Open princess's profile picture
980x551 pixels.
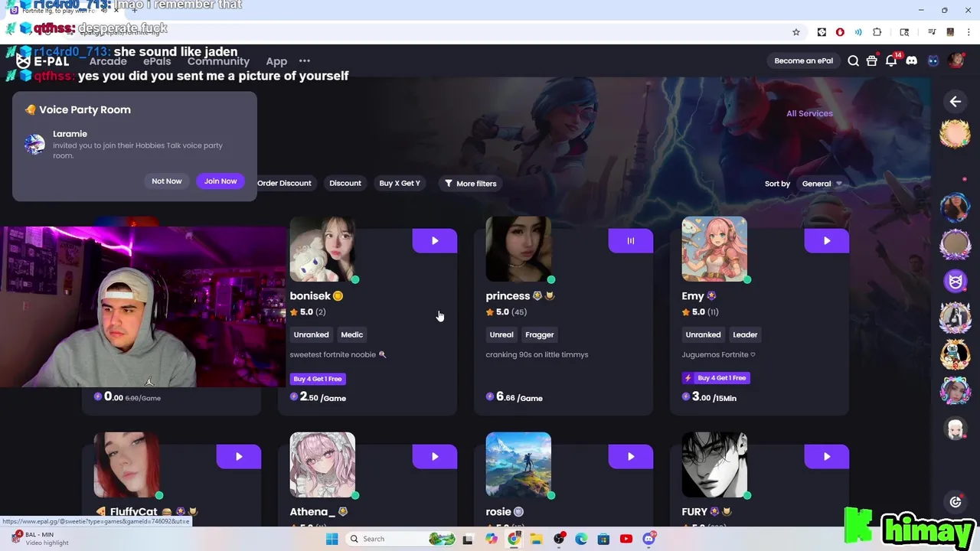tap(518, 249)
